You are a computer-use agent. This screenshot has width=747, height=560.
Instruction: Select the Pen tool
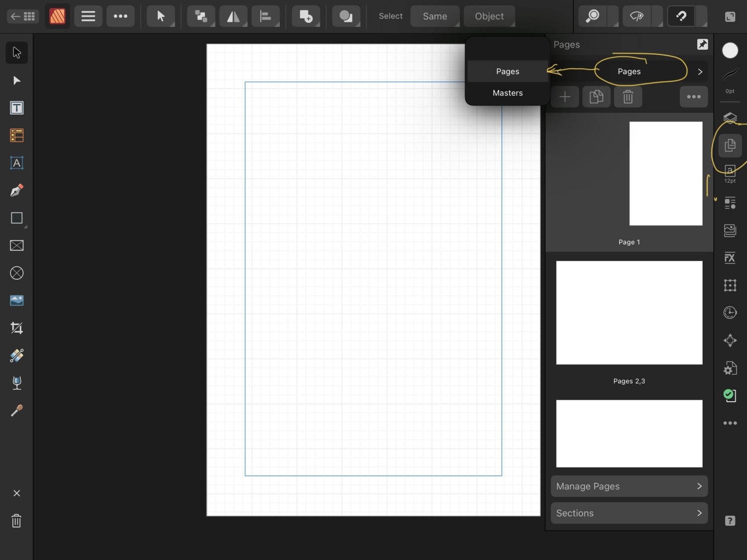point(16,191)
